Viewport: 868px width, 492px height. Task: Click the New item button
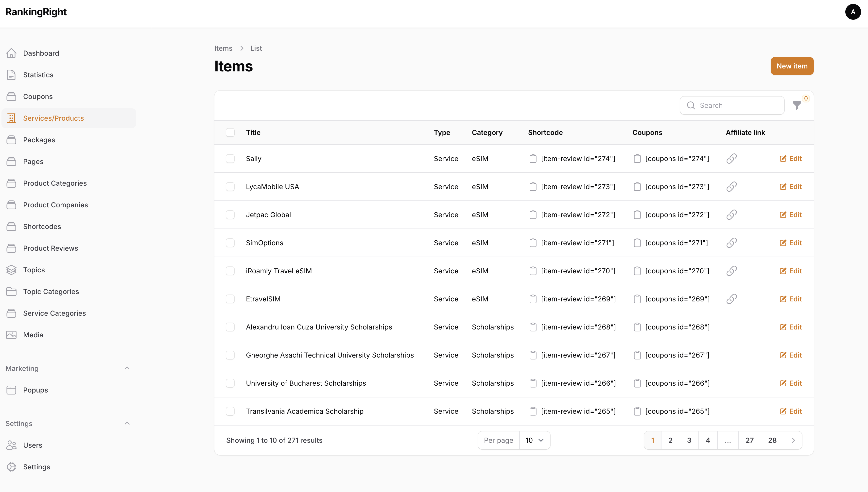pos(792,66)
